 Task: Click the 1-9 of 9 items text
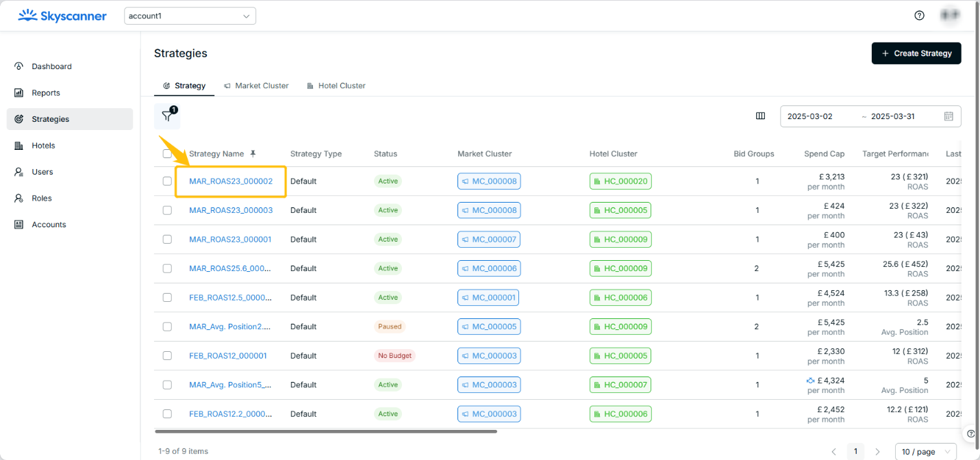183,451
